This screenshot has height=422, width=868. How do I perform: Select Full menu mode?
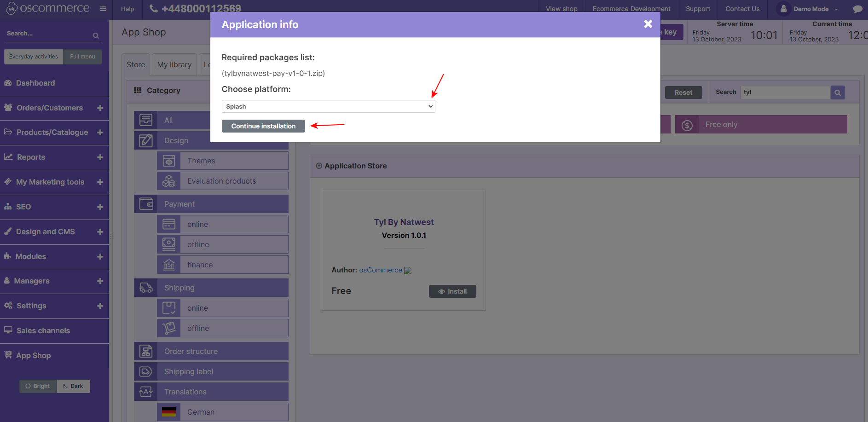pyautogui.click(x=82, y=57)
